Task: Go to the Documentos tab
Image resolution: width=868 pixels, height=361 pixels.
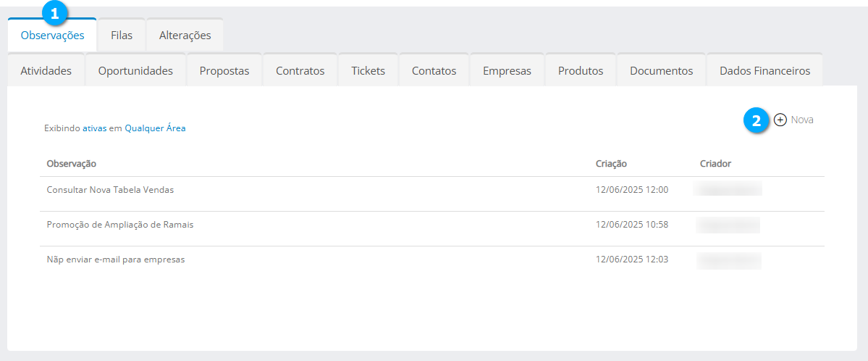Action: pos(661,70)
